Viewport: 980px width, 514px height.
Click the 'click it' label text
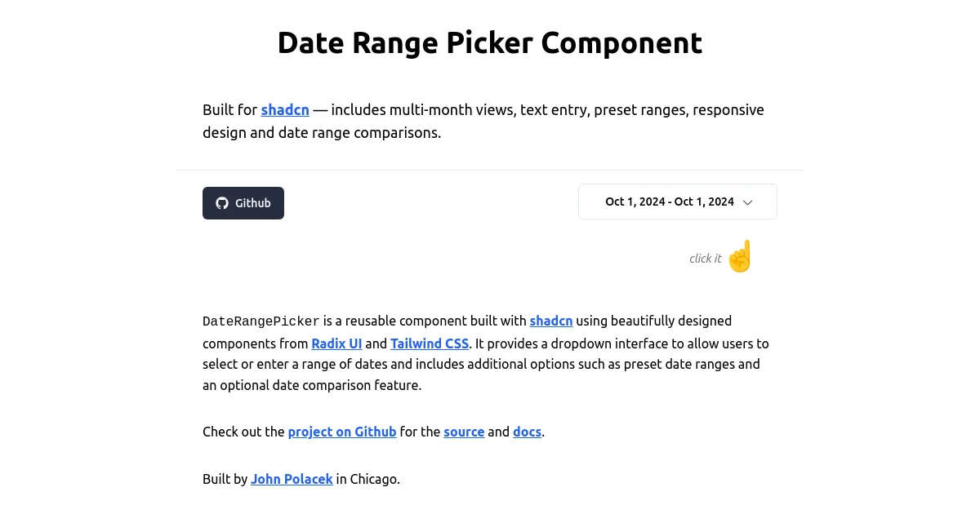coord(705,258)
